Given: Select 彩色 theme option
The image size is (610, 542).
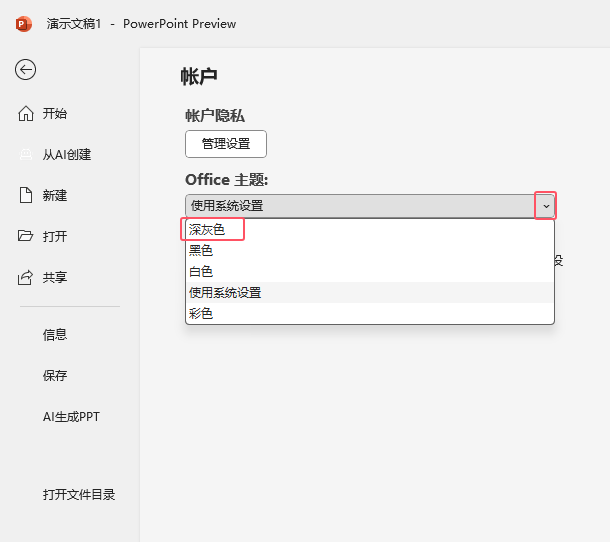Looking at the screenshot, I should point(201,314).
